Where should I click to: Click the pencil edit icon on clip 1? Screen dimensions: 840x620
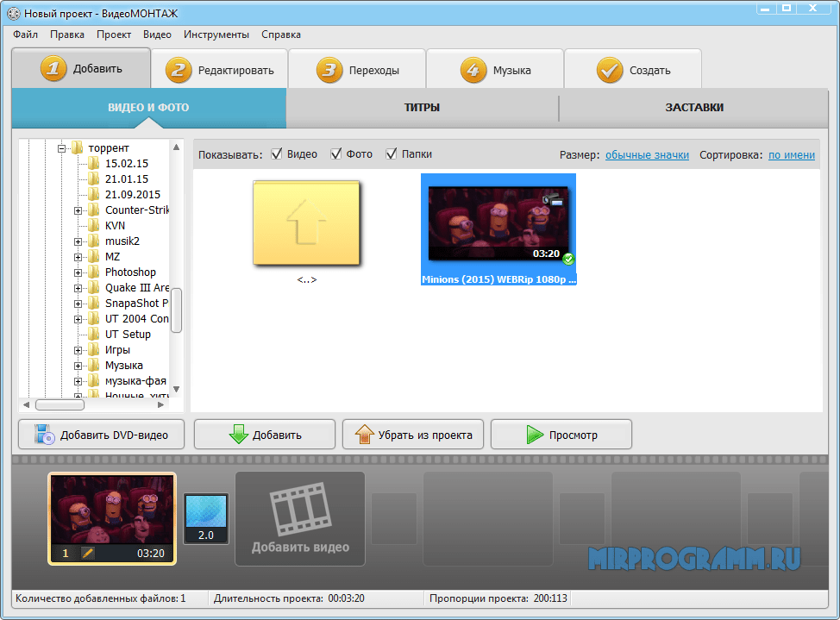tap(88, 553)
